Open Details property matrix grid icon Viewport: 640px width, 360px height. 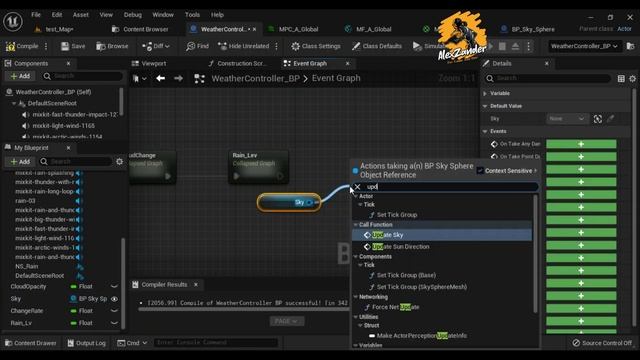click(x=621, y=79)
